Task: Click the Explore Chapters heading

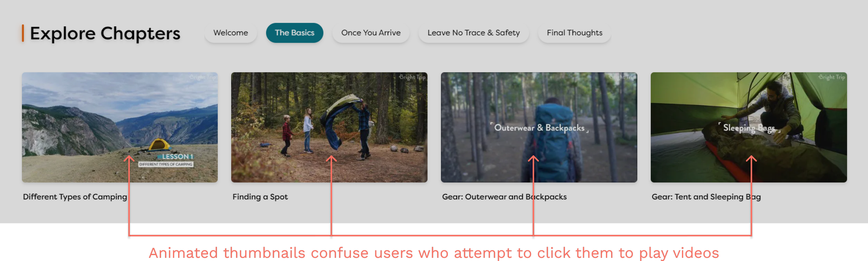Action: [x=105, y=33]
